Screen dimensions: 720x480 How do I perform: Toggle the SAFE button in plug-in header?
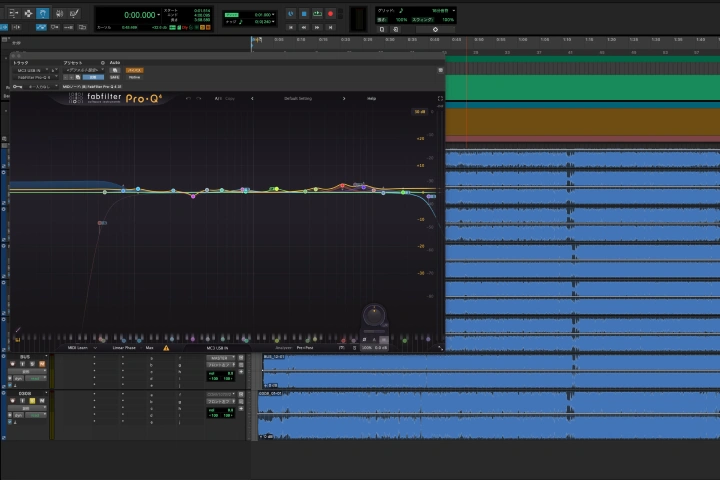115,77
